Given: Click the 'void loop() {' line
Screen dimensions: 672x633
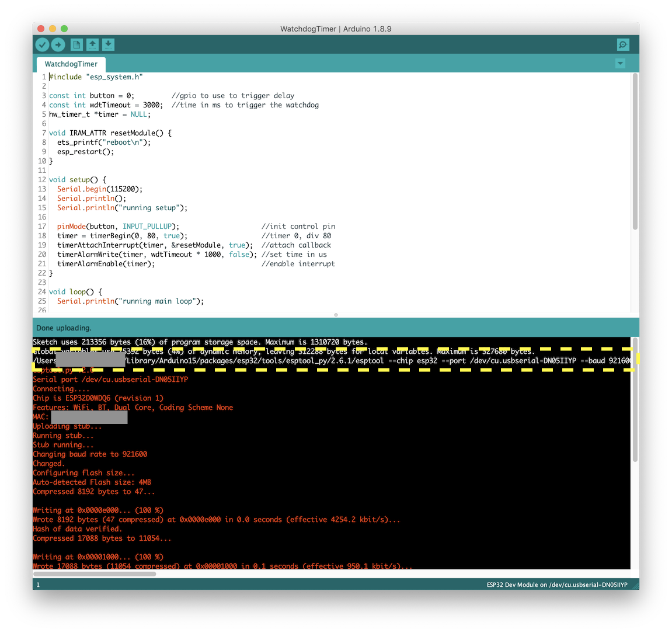Looking at the screenshot, I should tap(75, 292).
